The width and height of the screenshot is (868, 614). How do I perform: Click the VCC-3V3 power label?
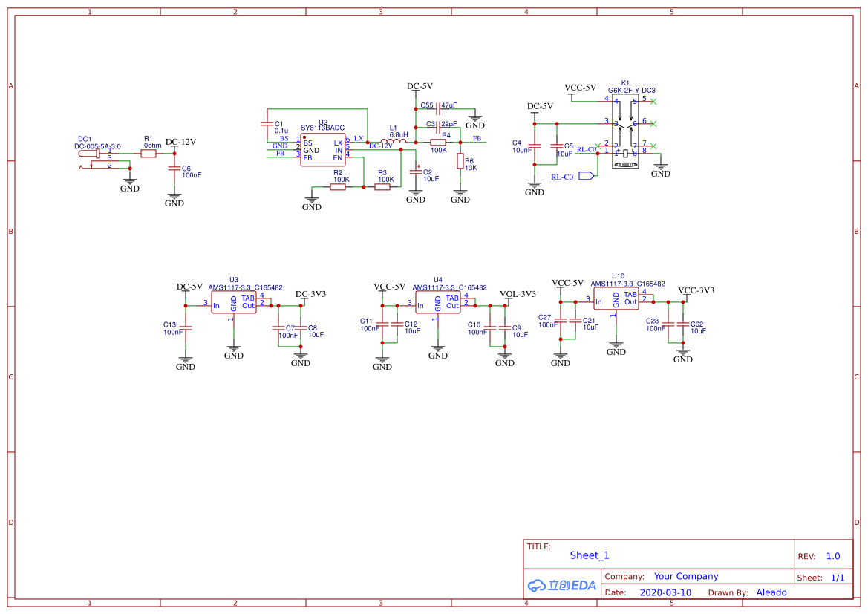pyautogui.click(x=696, y=290)
